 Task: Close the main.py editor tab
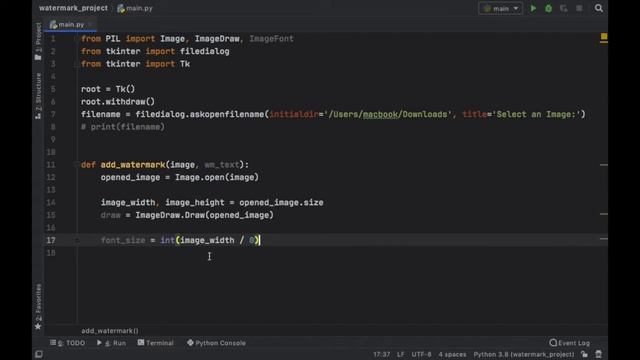click(91, 25)
